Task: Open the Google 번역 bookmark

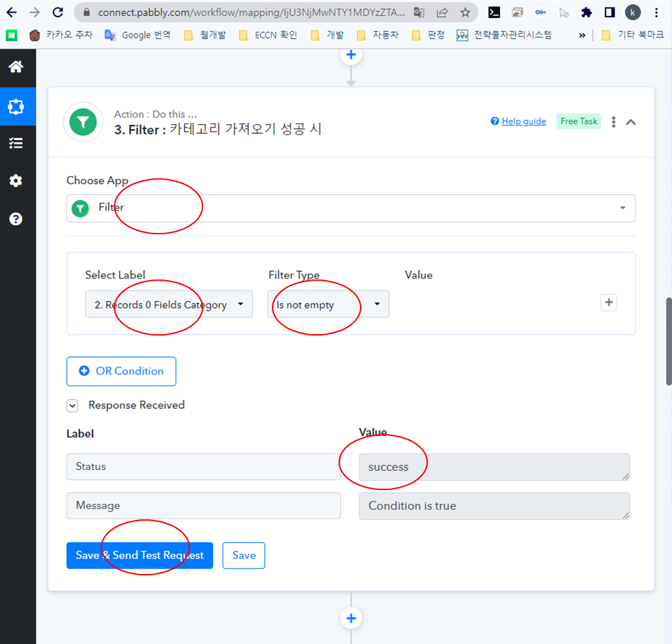Action: pyautogui.click(x=139, y=35)
